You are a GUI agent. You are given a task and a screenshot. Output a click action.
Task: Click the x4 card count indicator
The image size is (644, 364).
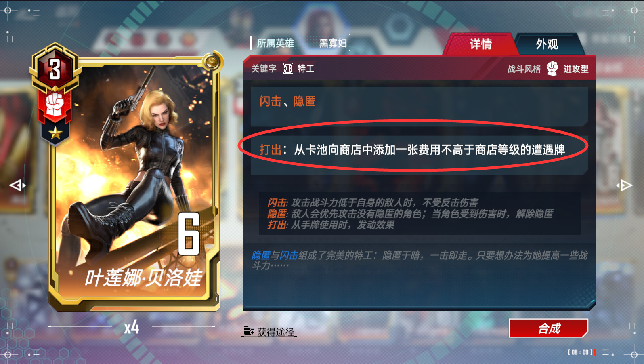pos(132,327)
